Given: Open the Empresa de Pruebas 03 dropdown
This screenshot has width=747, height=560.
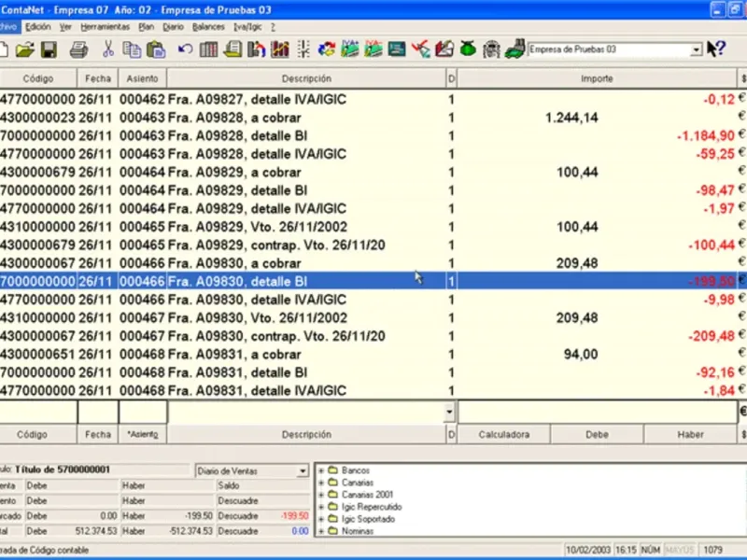Looking at the screenshot, I should 696,49.
